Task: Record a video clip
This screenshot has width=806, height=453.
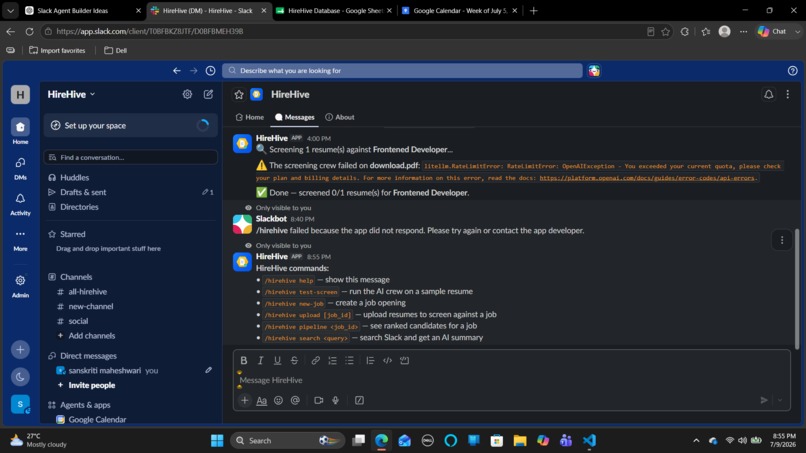Action: click(x=319, y=400)
